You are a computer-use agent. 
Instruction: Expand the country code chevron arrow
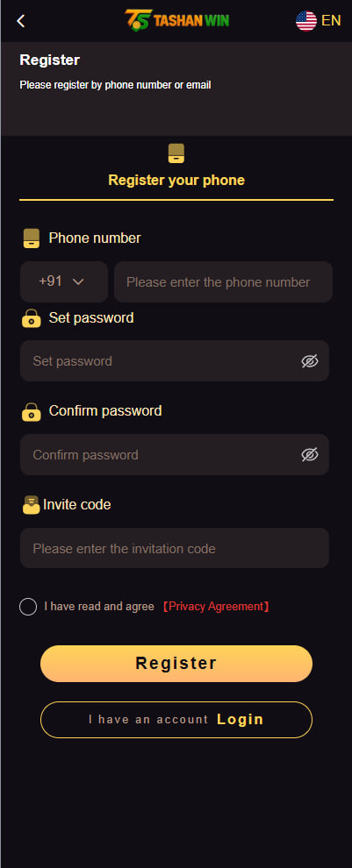[78, 281]
